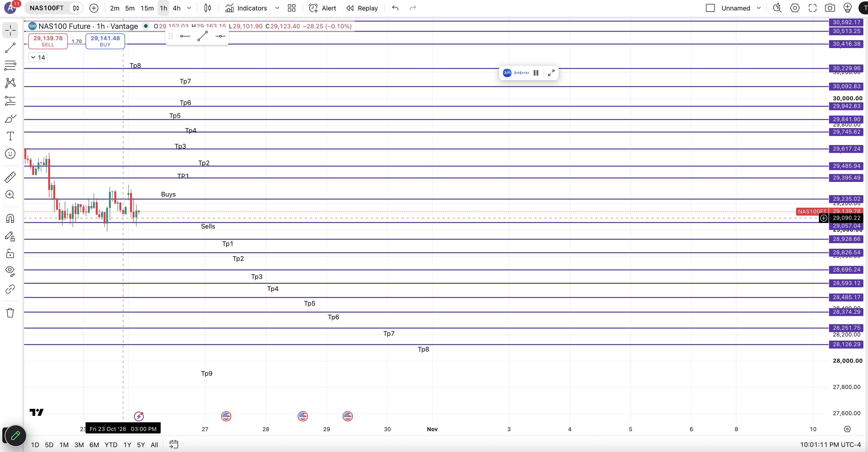The height and width of the screenshot is (452, 868).
Task: Open the Fibonacci retracement tools
Action: point(10,65)
